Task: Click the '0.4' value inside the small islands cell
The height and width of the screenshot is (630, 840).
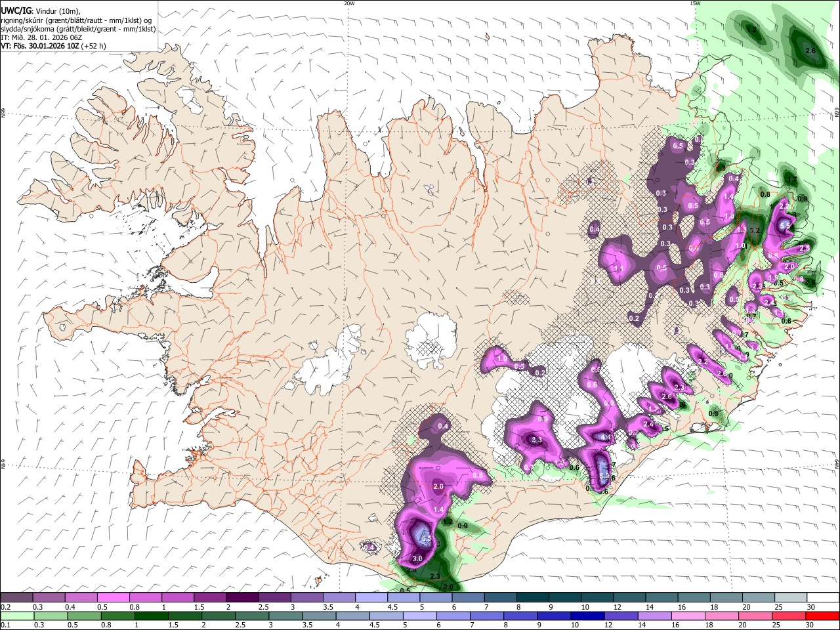Action: coord(369,547)
